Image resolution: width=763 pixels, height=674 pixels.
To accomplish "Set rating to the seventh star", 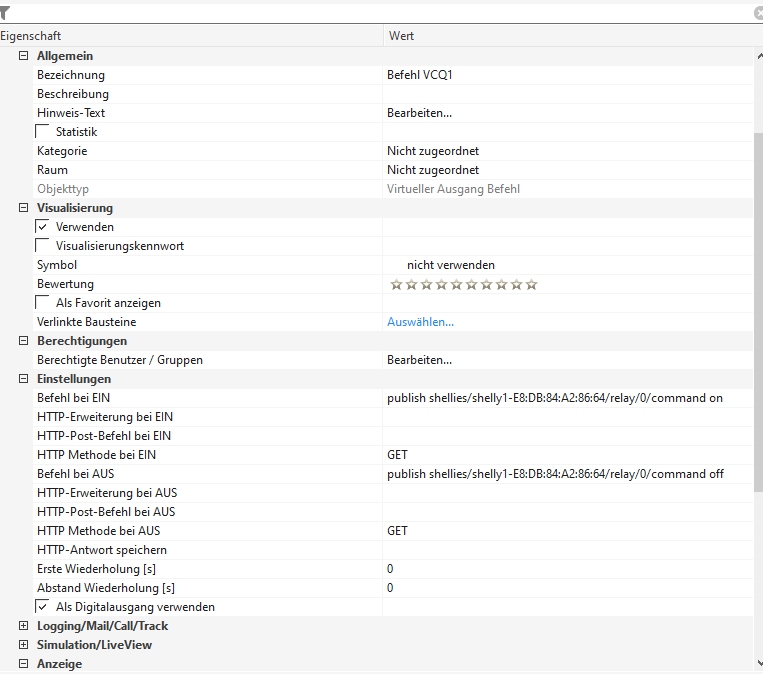I will click(486, 284).
